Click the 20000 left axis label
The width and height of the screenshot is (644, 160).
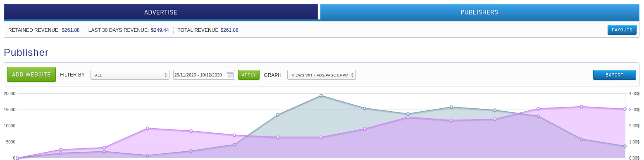pos(10,93)
